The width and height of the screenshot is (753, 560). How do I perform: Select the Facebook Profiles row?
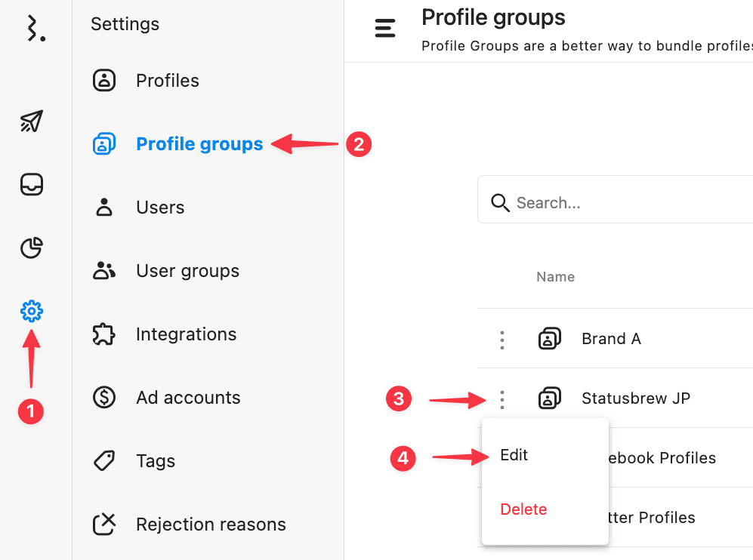pyautogui.click(x=662, y=458)
